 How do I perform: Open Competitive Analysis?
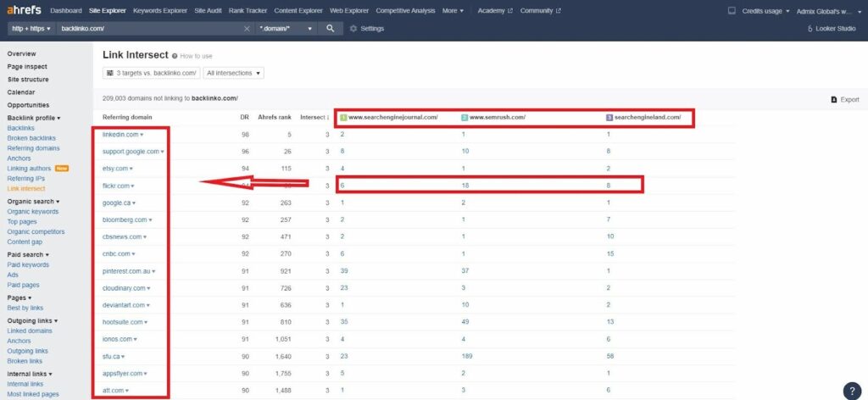[x=405, y=10]
